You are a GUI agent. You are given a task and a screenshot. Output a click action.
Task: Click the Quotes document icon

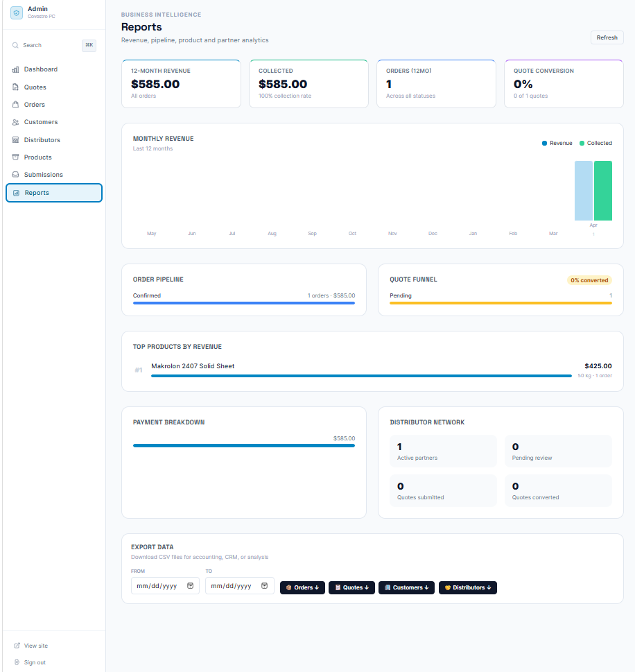tap(15, 87)
